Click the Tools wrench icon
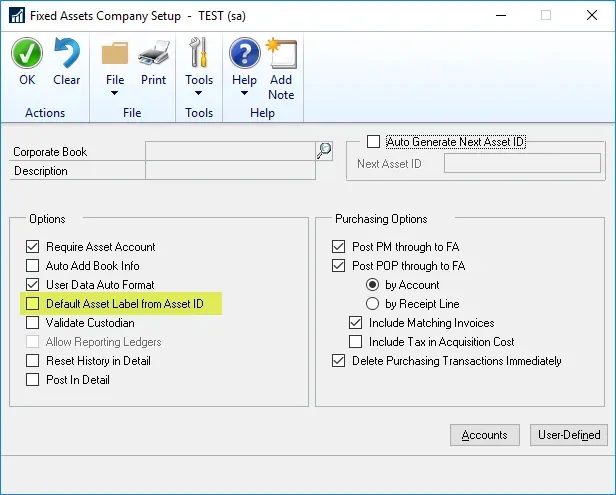The image size is (616, 495). click(x=199, y=54)
